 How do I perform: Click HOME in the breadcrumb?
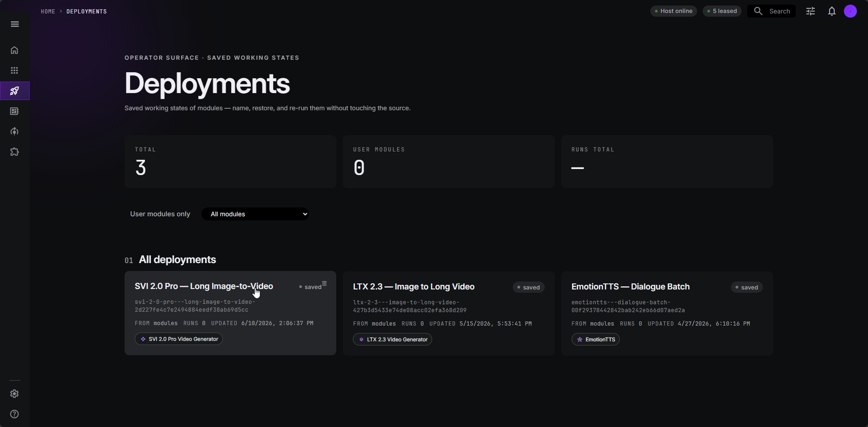point(48,12)
